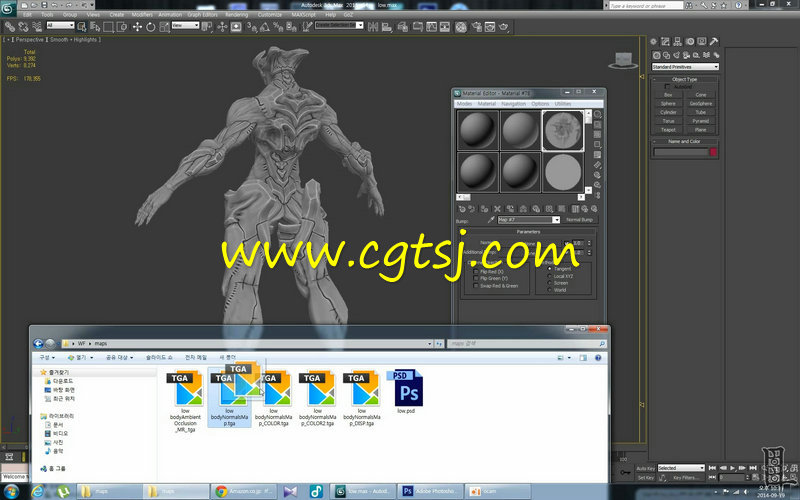This screenshot has height=500, width=800.
Task: Click Reset Map/Mtl (X) icon
Action: 497,209
